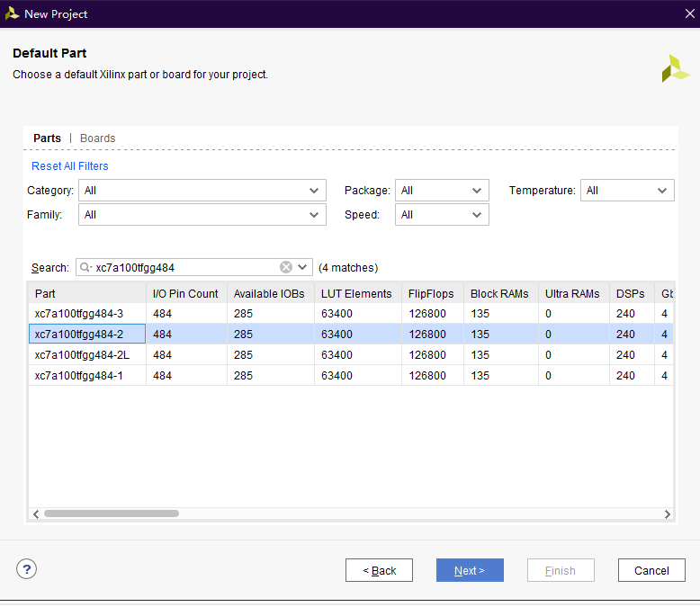Sort by the Part column header

[x=87, y=294]
